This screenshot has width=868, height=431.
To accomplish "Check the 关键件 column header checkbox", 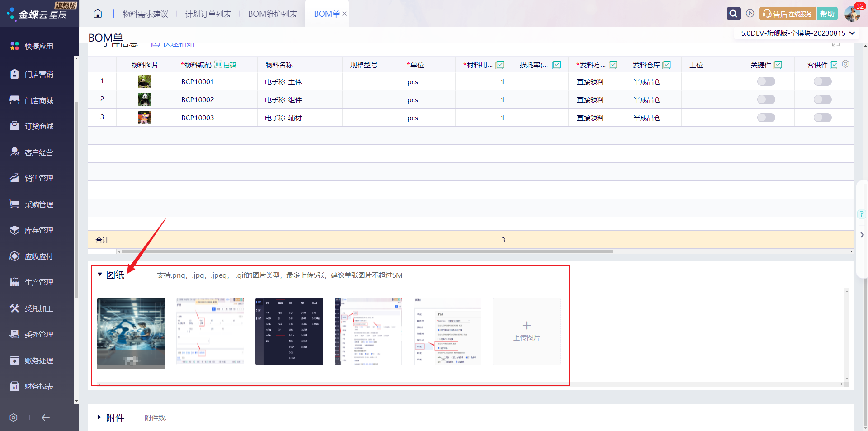I will [x=778, y=65].
